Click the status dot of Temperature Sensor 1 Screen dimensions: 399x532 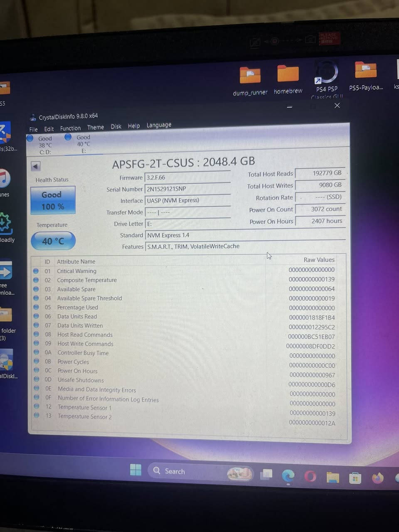[37, 407]
